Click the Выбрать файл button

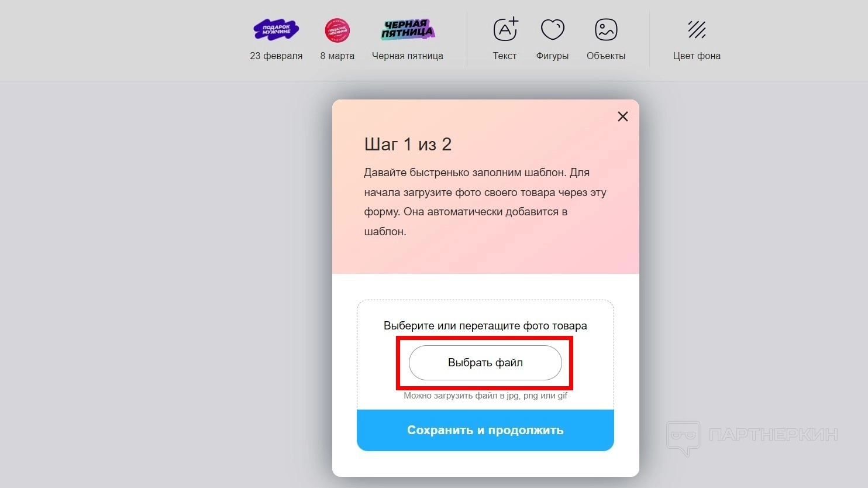click(485, 363)
